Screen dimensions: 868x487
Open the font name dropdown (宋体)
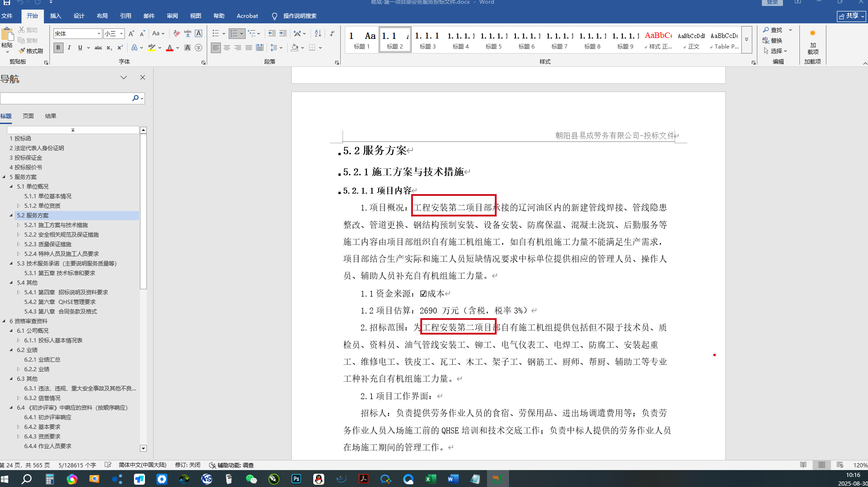99,33
